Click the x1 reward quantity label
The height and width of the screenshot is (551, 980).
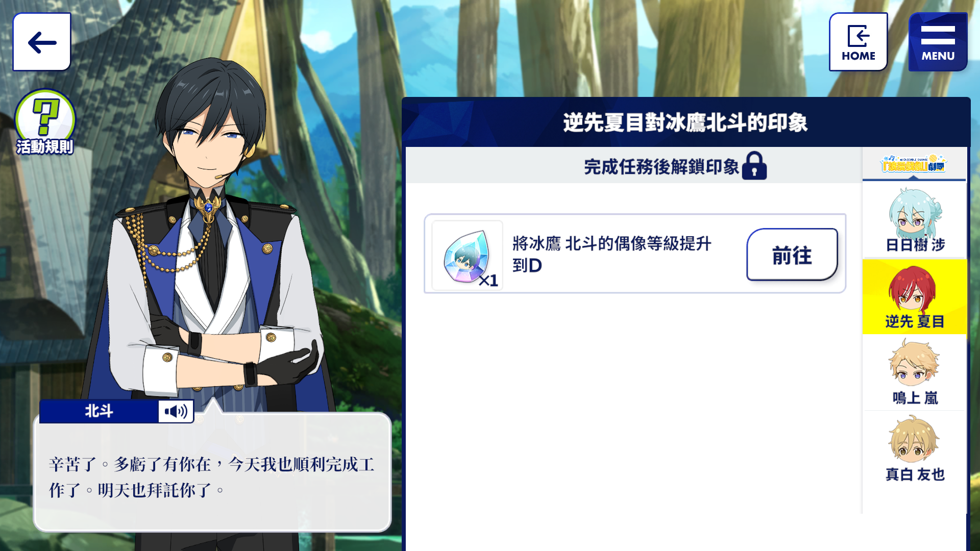488,281
